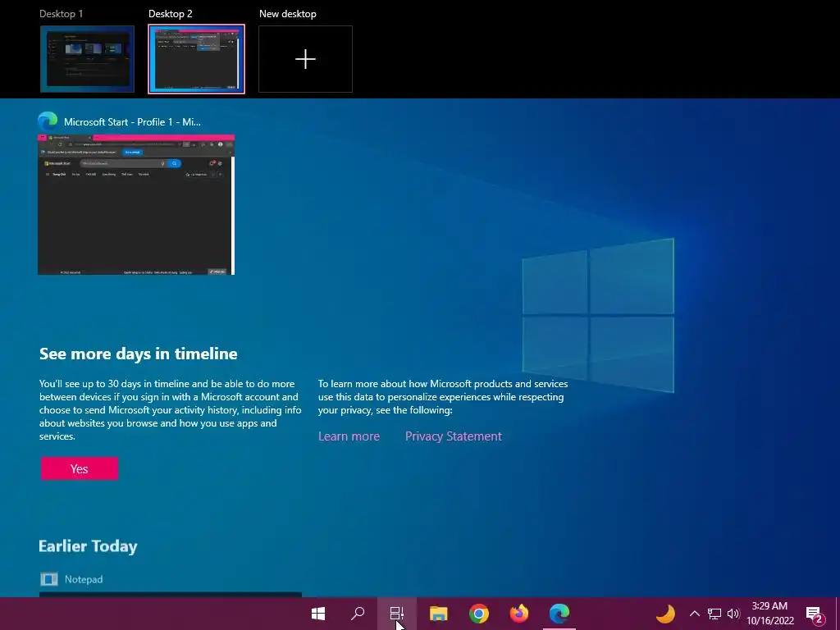Image resolution: width=840 pixels, height=630 pixels.
Task: Open the volume speaker tray icon
Action: (733, 614)
